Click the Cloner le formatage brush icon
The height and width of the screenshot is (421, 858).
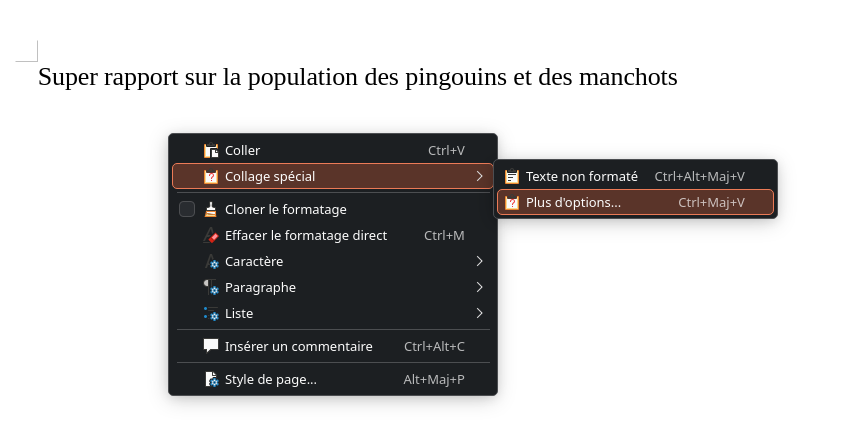(x=211, y=209)
